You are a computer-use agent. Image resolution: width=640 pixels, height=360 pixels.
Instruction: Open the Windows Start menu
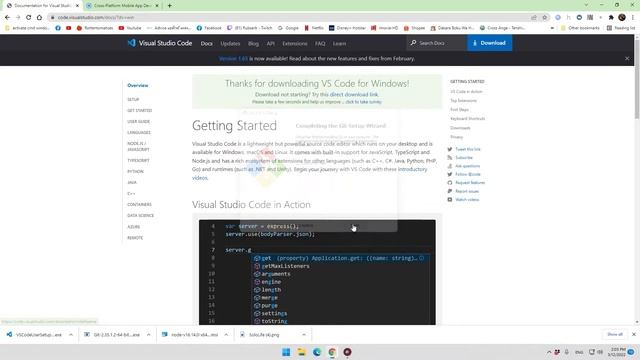[x=286, y=352]
